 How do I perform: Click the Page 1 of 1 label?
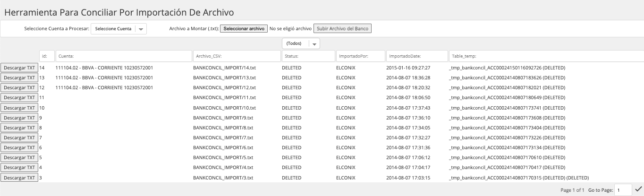[573, 190]
